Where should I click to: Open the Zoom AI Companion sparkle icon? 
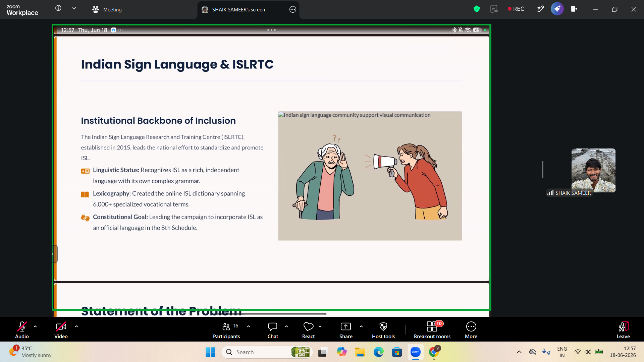click(x=557, y=9)
